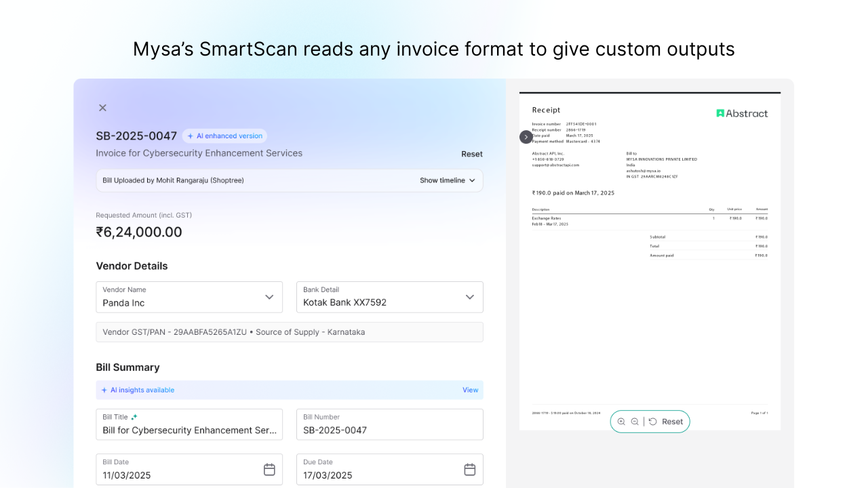Click the Bill Date value 11/03/2025
The height and width of the screenshot is (488, 868).
coord(127,475)
